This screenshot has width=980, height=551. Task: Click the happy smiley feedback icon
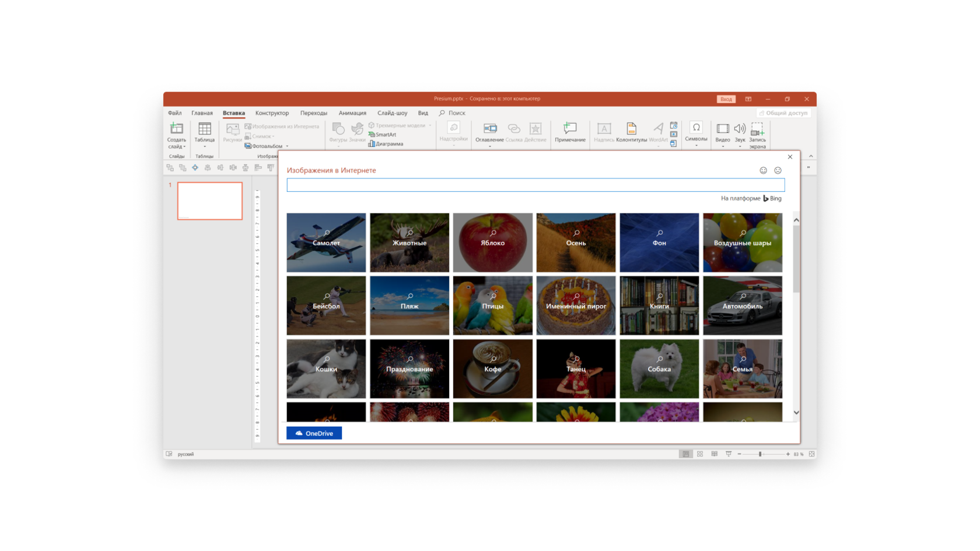(x=763, y=170)
